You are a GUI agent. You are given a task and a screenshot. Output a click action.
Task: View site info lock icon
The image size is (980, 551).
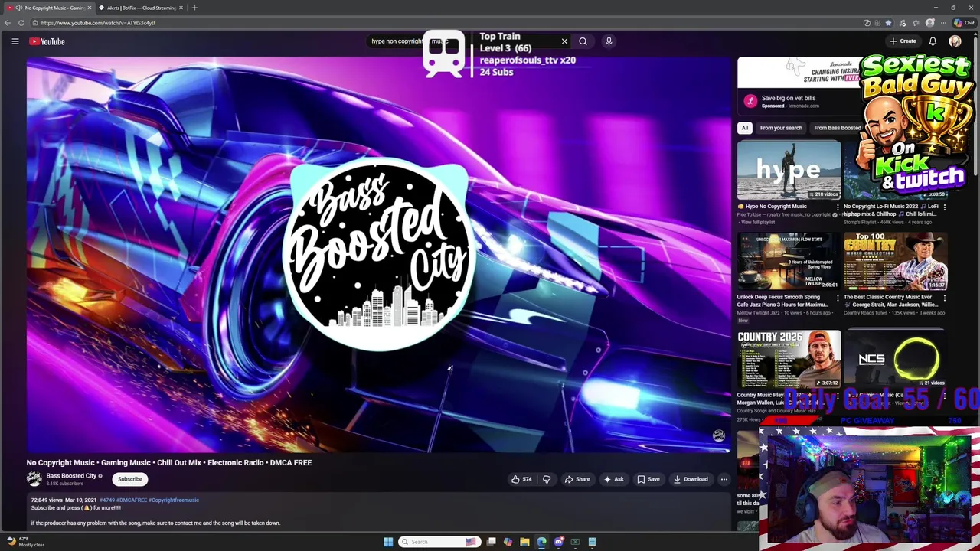34,23
